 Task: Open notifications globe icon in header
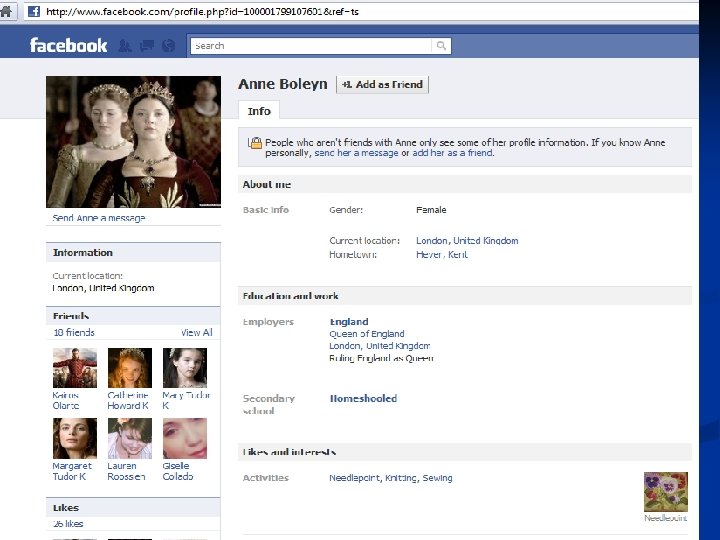pyautogui.click(x=169, y=45)
